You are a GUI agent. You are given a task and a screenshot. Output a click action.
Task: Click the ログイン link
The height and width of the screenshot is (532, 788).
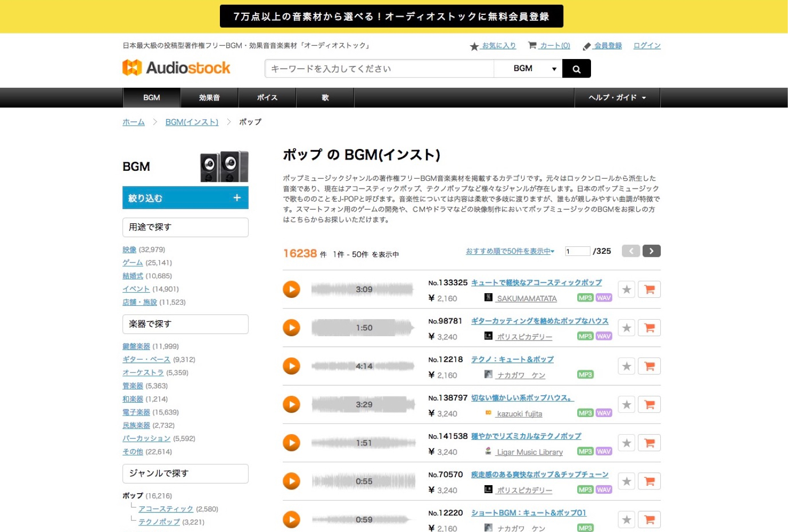[647, 46]
